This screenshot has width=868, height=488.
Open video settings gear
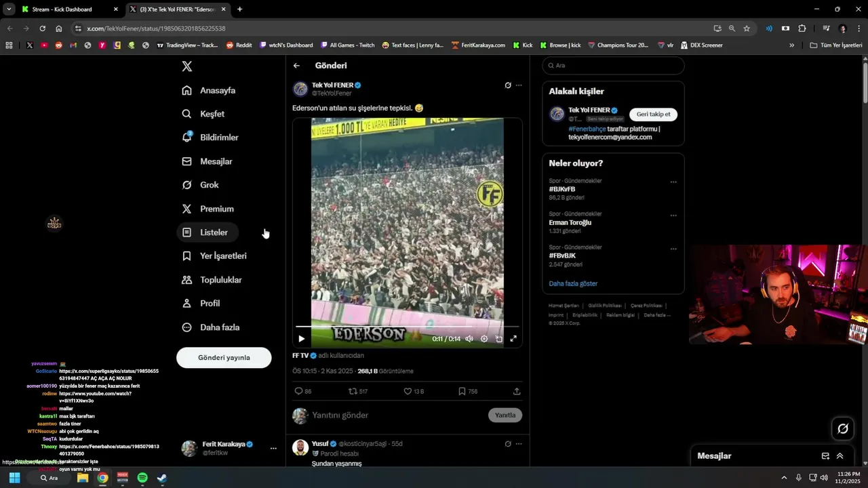tap(484, 338)
